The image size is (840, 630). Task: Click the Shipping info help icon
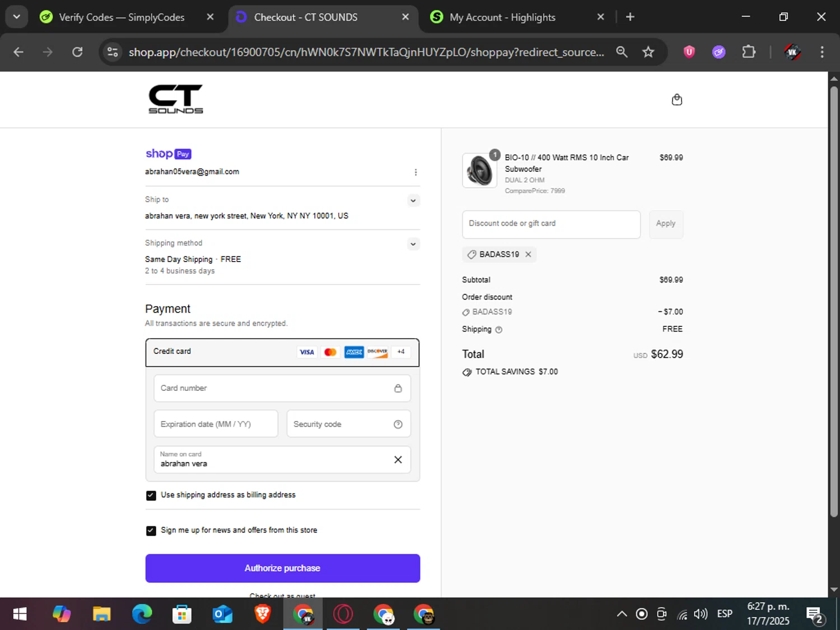(498, 330)
